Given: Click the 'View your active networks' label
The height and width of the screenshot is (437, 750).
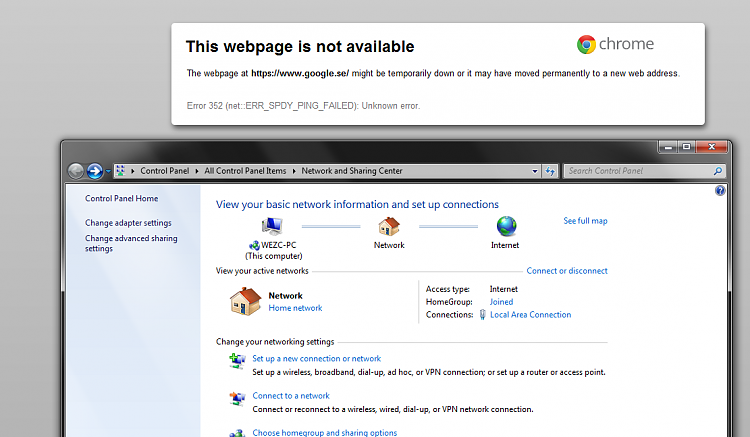Looking at the screenshot, I should 262,271.
